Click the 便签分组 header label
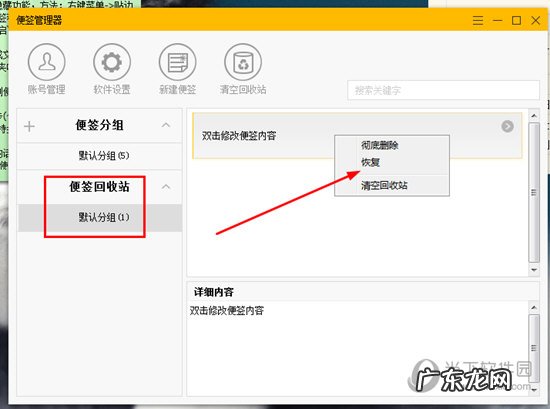The image size is (550, 409). 100,125
